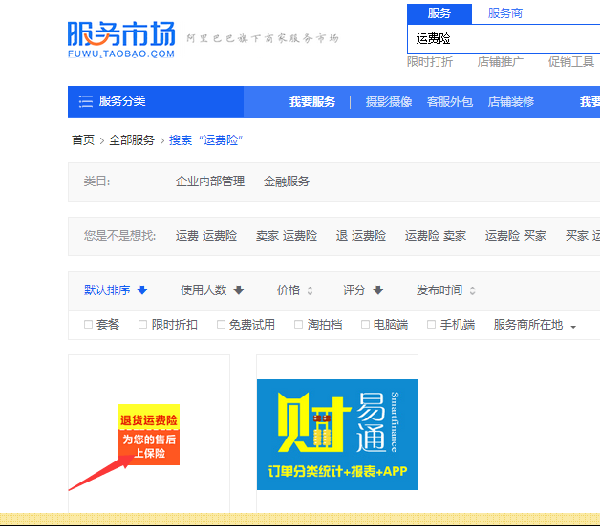Click the 发布时间 sort arrows icon
Viewport: 600px width, 526px height.
[x=472, y=291]
